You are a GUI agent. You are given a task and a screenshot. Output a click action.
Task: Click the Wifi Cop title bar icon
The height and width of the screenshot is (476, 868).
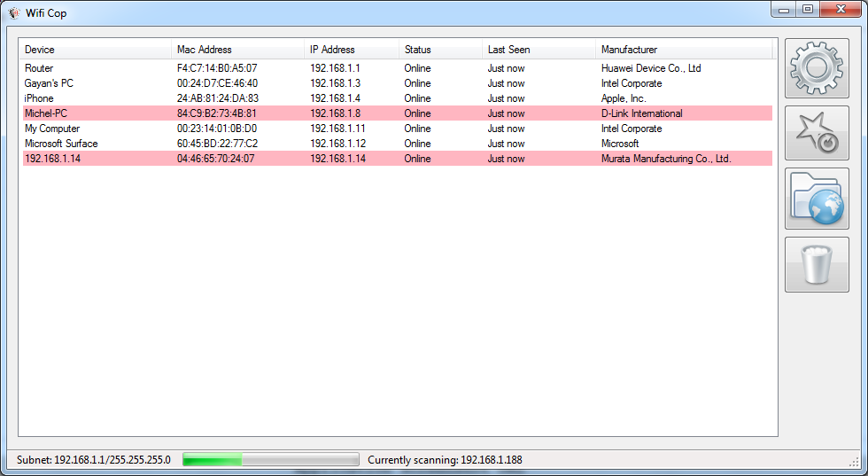[14, 12]
